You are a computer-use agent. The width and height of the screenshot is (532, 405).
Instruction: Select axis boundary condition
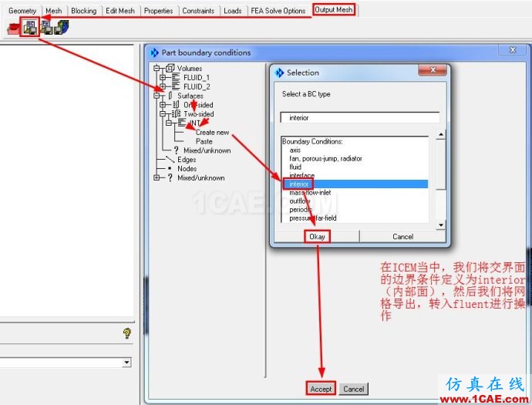click(x=295, y=150)
